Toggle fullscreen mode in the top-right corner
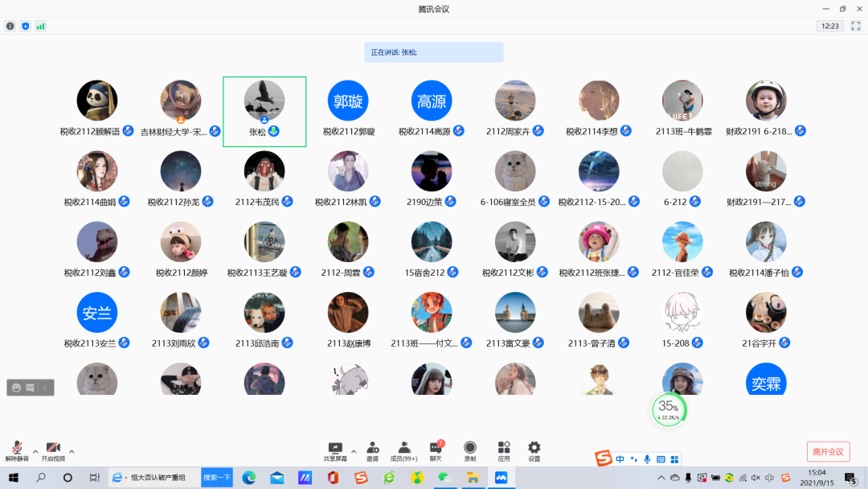868x489 pixels. pos(855,26)
